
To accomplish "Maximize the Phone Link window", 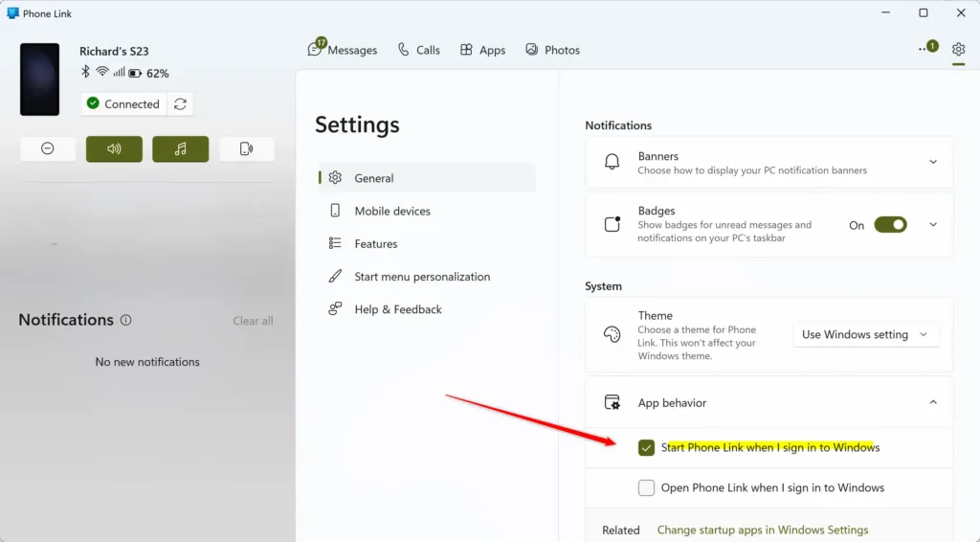I will pos(924,13).
